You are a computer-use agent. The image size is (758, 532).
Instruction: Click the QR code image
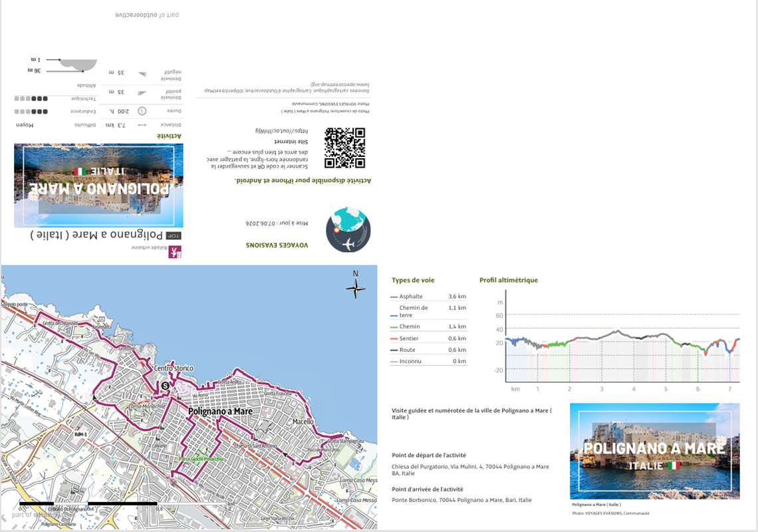click(344, 148)
